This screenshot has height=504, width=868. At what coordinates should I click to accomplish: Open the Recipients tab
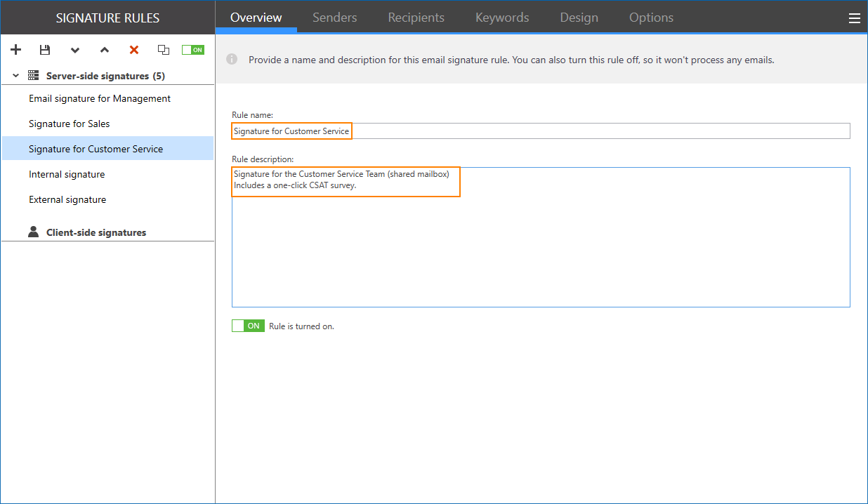coord(416,17)
